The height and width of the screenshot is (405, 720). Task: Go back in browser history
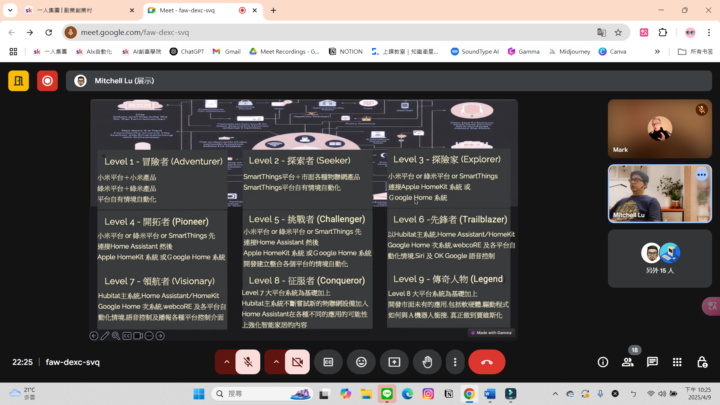(x=11, y=33)
